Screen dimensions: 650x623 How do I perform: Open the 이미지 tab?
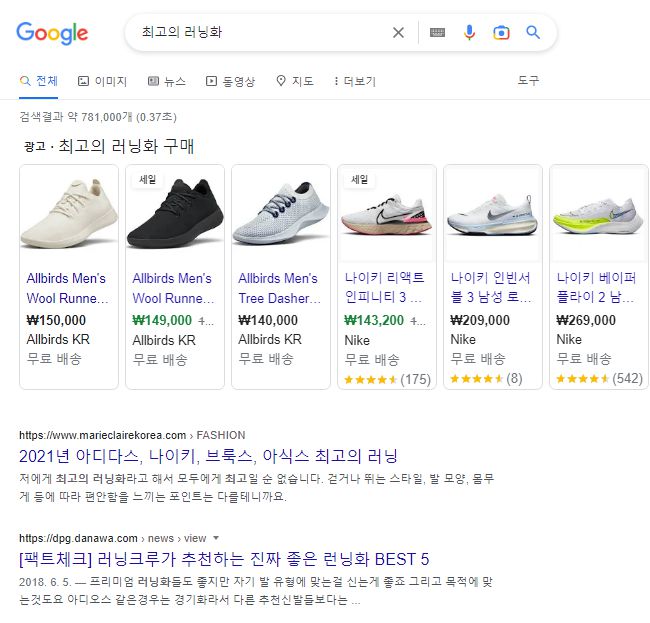[x=102, y=81]
